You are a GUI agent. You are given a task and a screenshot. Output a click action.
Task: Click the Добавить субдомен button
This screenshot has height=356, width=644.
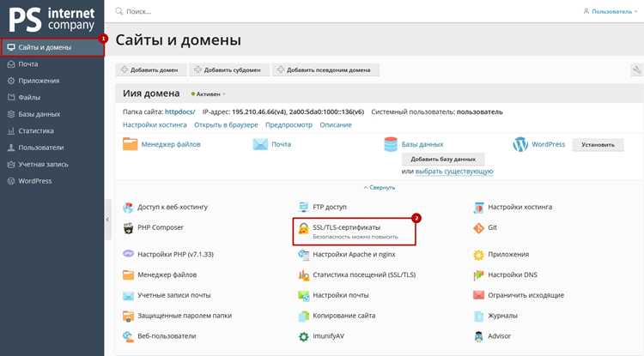(x=228, y=70)
